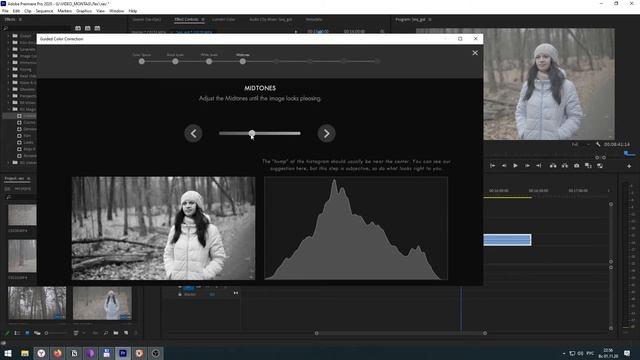The image size is (640, 360).
Task: Click the Find icon in Project panel
Action: click(x=106, y=333)
